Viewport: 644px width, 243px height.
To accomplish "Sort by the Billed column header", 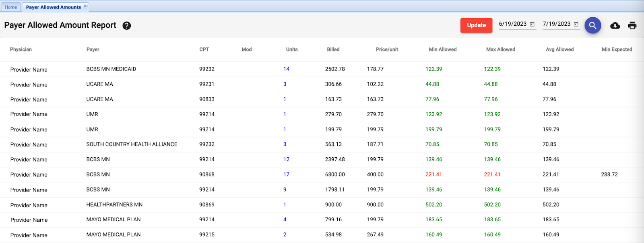I will click(333, 49).
